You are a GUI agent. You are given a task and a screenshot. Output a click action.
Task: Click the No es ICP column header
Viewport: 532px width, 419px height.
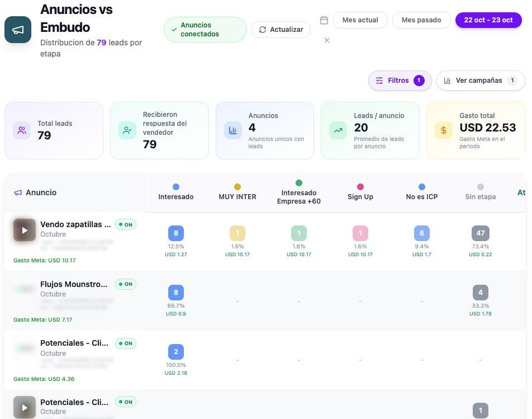tap(422, 196)
